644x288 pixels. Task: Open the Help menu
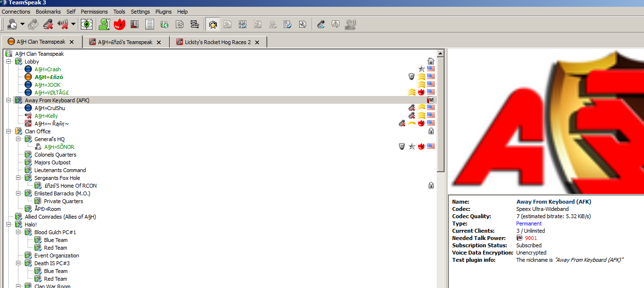[183, 12]
